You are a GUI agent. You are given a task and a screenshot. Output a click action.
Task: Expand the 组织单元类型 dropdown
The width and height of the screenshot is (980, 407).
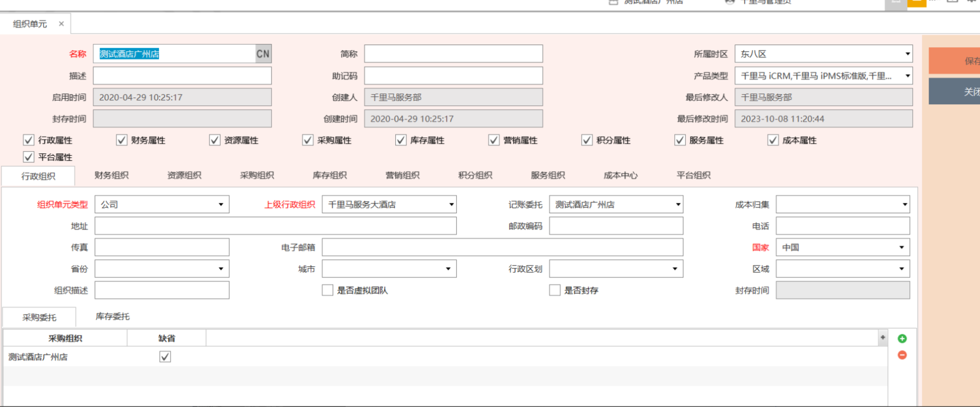click(x=221, y=205)
